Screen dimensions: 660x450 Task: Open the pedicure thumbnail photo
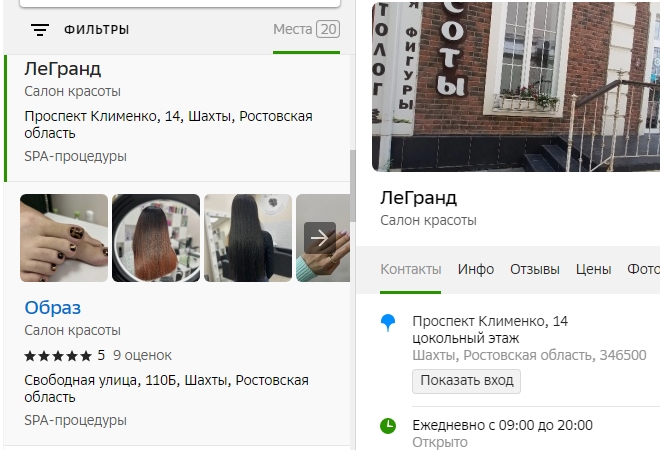pos(64,238)
